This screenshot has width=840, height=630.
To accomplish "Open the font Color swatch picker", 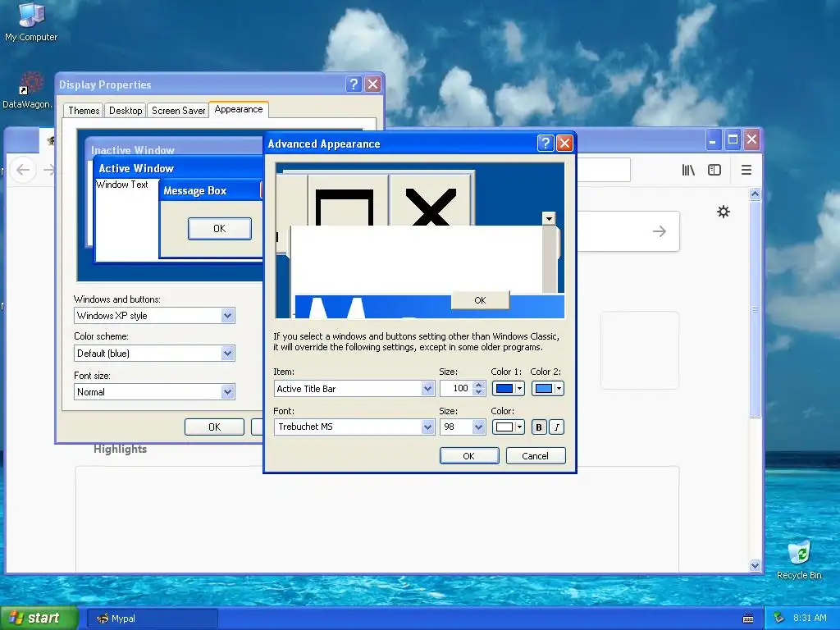I will coord(508,427).
